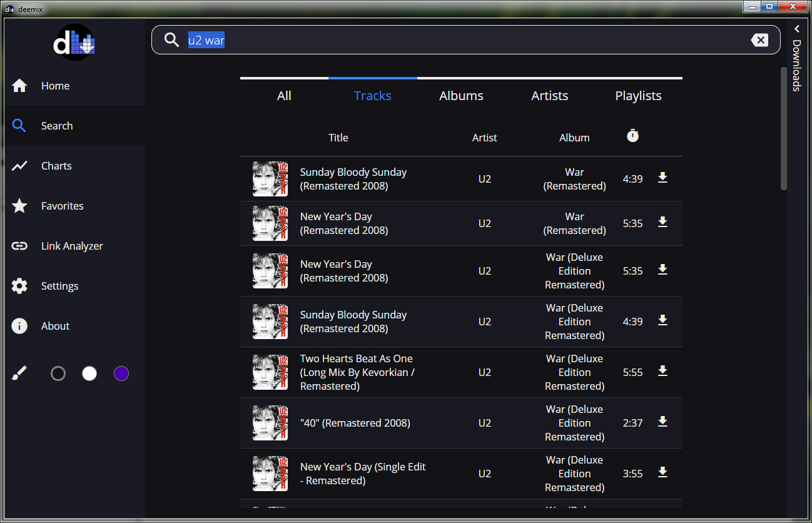Screen dimensions: 812x523
Task: Open War (Remastered) album of first New Year's Day
Action: pyautogui.click(x=575, y=223)
